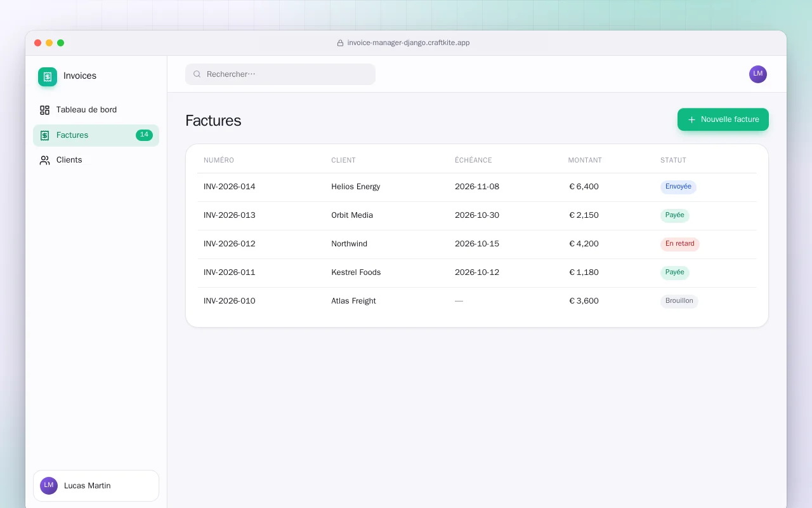Create a Nouvelle facture
The height and width of the screenshot is (508, 812).
[723, 119]
